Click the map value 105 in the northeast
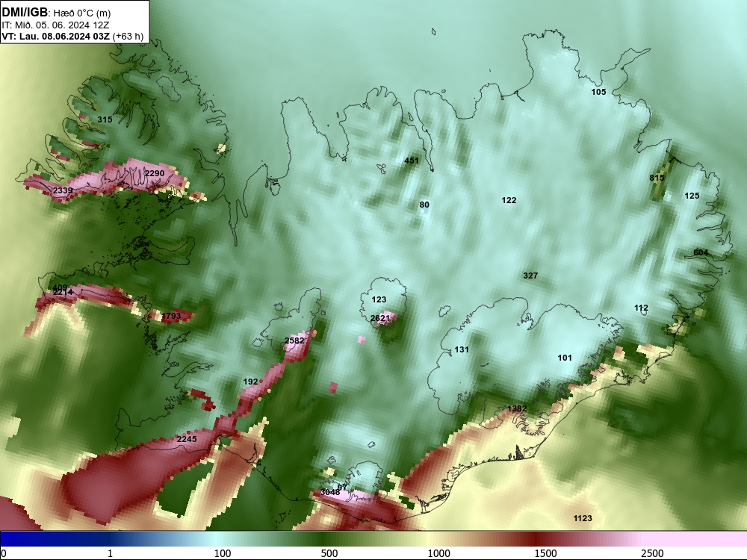This screenshot has width=747, height=560. pos(598,92)
